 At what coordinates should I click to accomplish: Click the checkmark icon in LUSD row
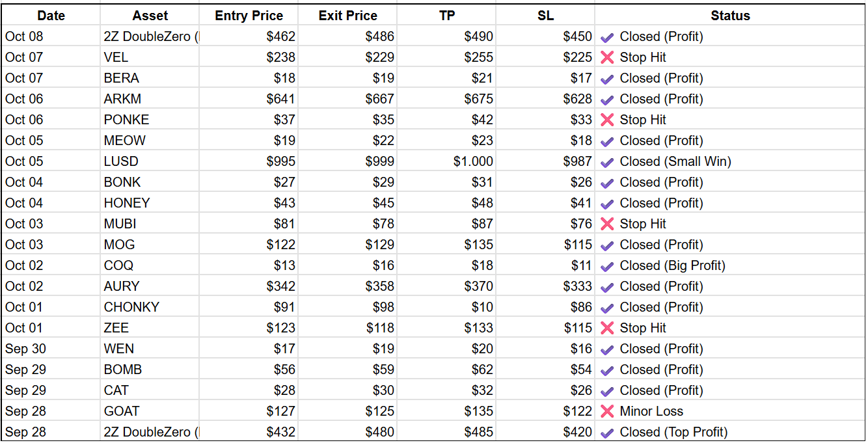coord(607,162)
